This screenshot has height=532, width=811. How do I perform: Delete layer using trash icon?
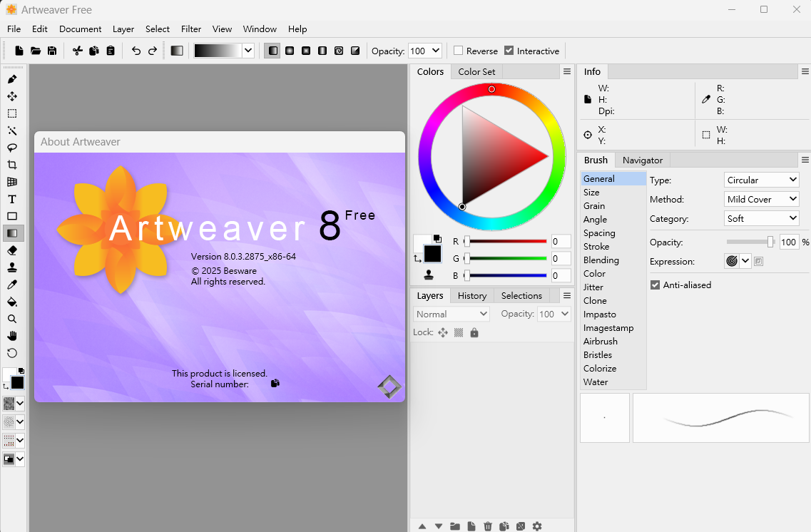pyautogui.click(x=488, y=526)
